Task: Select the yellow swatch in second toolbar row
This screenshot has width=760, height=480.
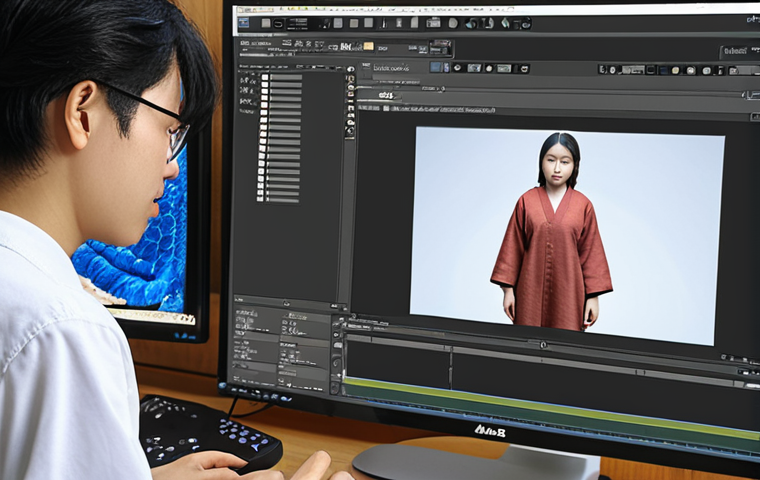Action: point(368,46)
